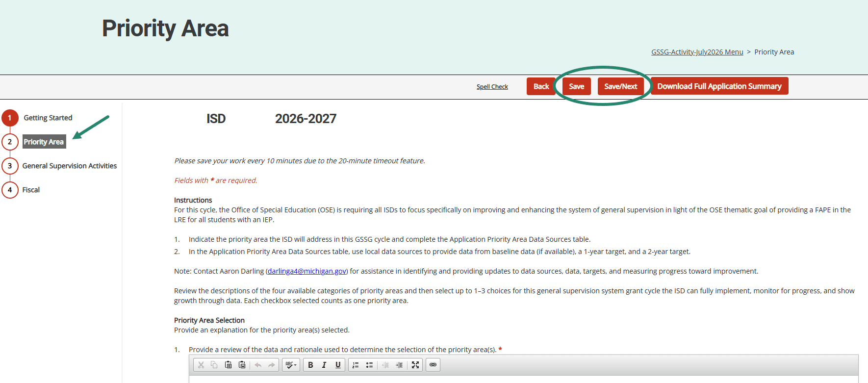Click the 'Priority Area' page heading

click(x=165, y=28)
